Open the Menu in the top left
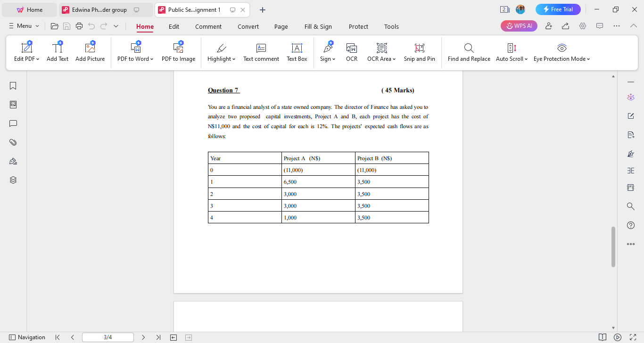This screenshot has width=644, height=343. coord(23,26)
